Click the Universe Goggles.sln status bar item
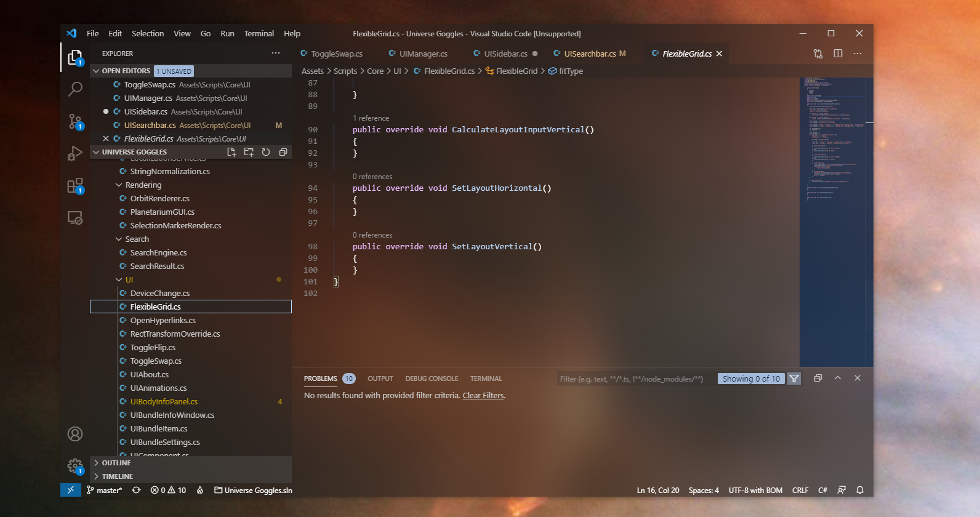This screenshot has width=980, height=517. tap(253, 491)
